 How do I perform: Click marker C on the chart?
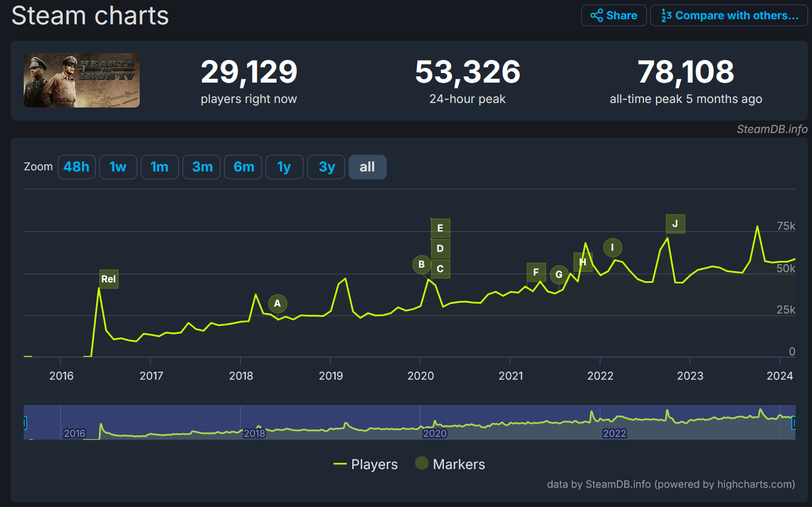pos(440,269)
